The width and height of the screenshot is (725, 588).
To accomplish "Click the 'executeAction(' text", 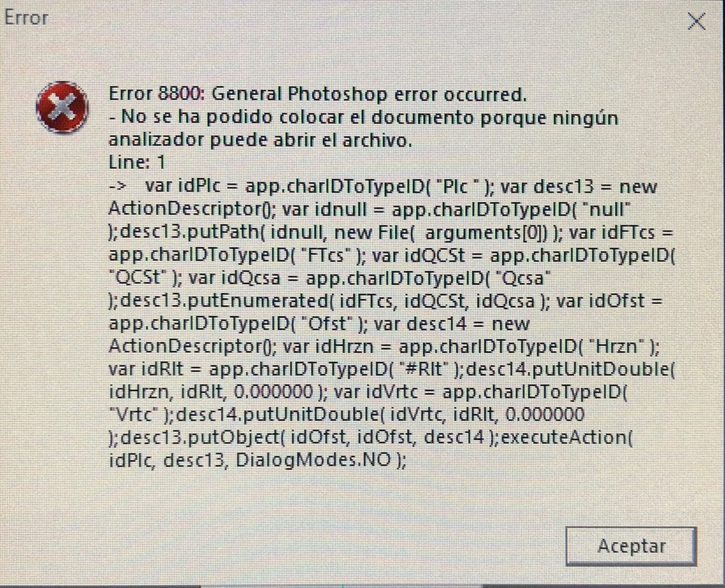I will tap(566, 438).
